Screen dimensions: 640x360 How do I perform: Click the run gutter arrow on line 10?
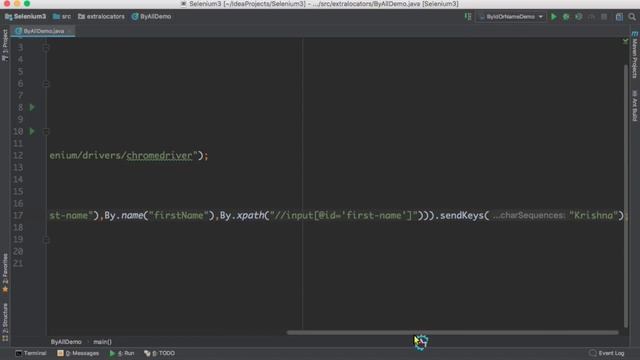(x=32, y=131)
